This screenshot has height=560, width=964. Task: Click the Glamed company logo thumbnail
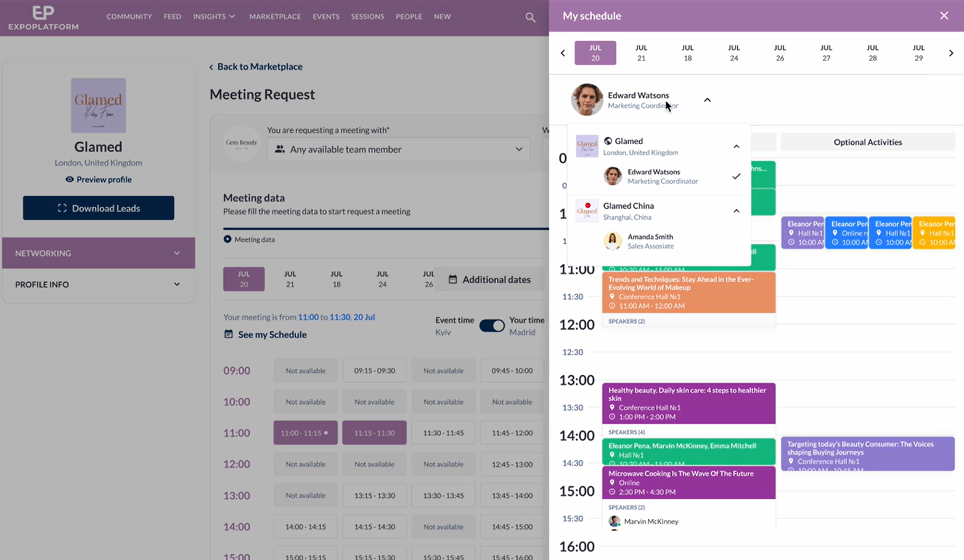point(98,105)
